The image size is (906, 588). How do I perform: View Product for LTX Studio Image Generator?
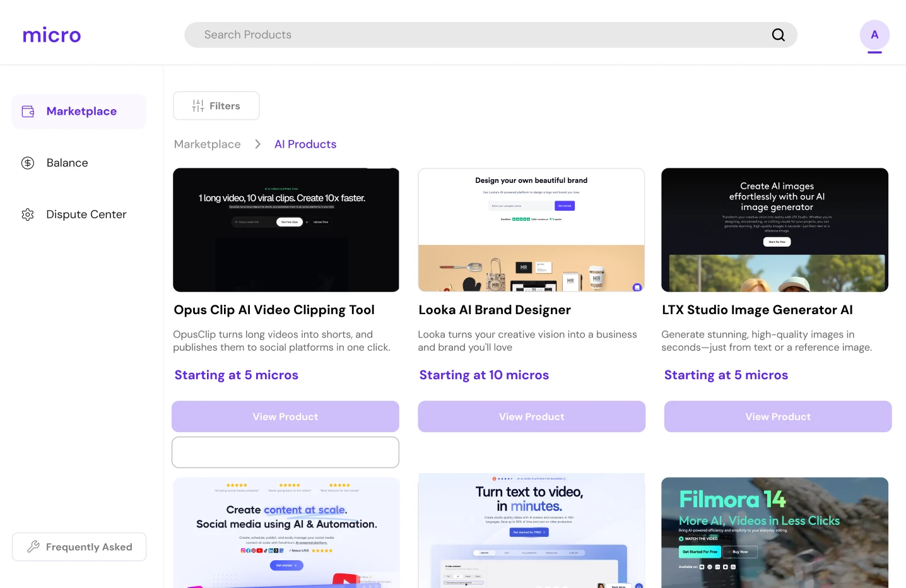tap(777, 416)
